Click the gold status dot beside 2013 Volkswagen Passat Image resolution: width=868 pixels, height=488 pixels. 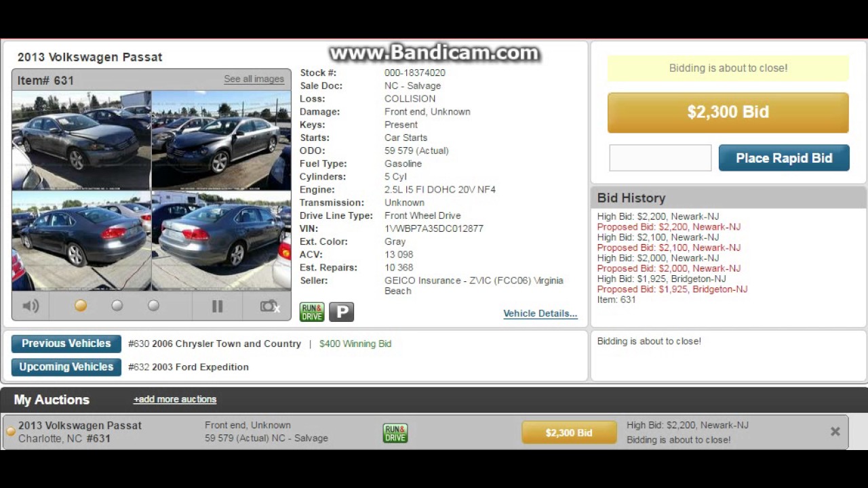coord(11,432)
